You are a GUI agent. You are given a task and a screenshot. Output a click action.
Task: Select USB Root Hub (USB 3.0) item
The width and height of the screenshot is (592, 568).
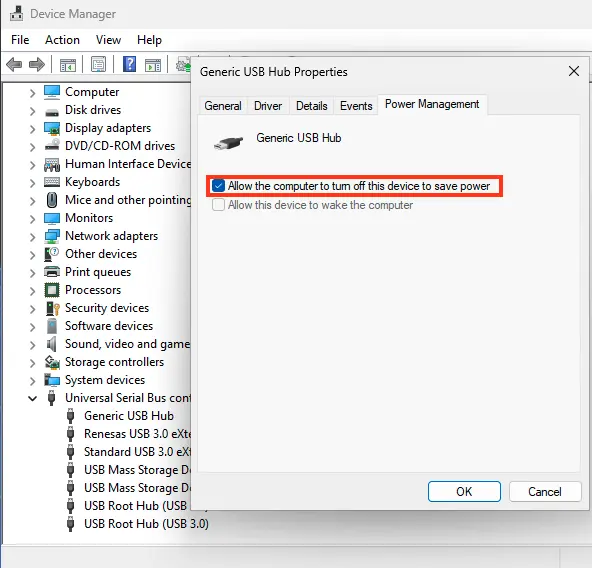point(146,524)
